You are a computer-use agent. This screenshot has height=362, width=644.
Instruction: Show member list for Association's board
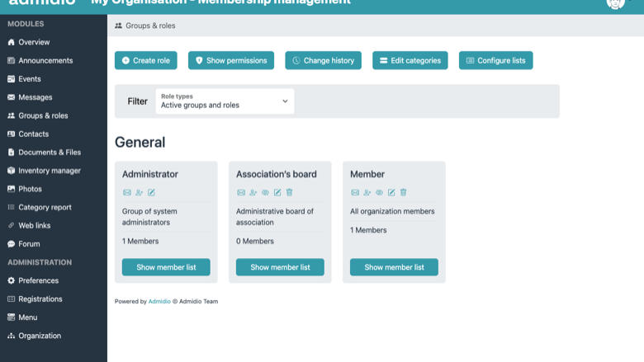coord(280,267)
